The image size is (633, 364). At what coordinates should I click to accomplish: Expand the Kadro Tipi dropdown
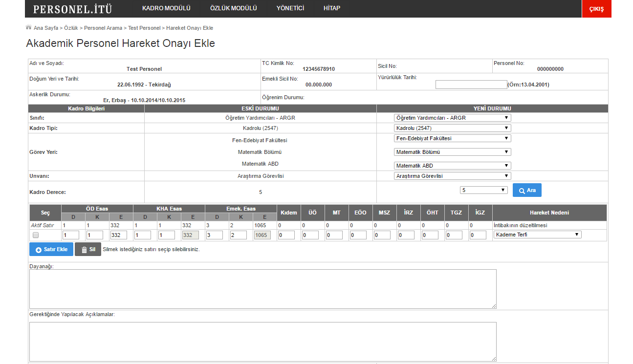tap(452, 128)
